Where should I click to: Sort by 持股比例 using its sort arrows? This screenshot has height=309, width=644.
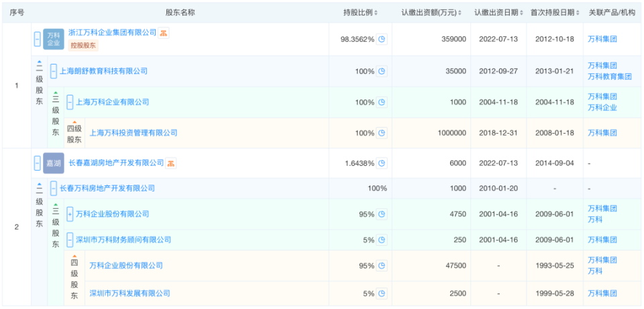coord(376,13)
